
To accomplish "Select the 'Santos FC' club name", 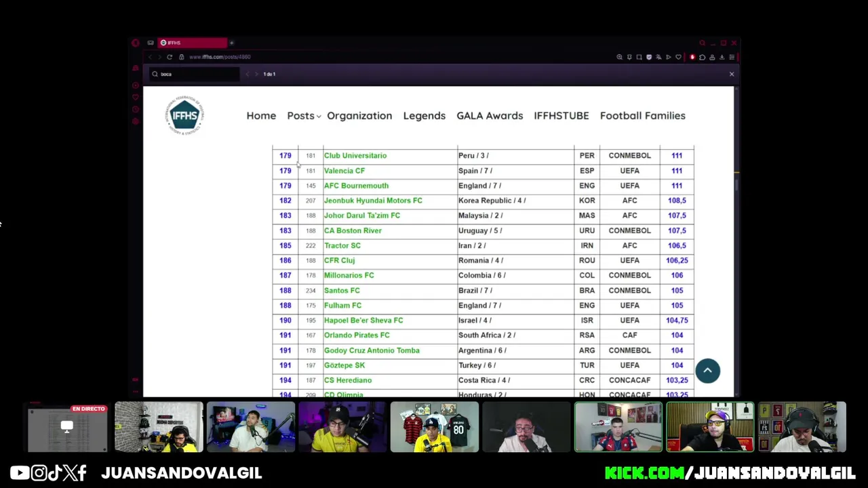I will tap(342, 290).
